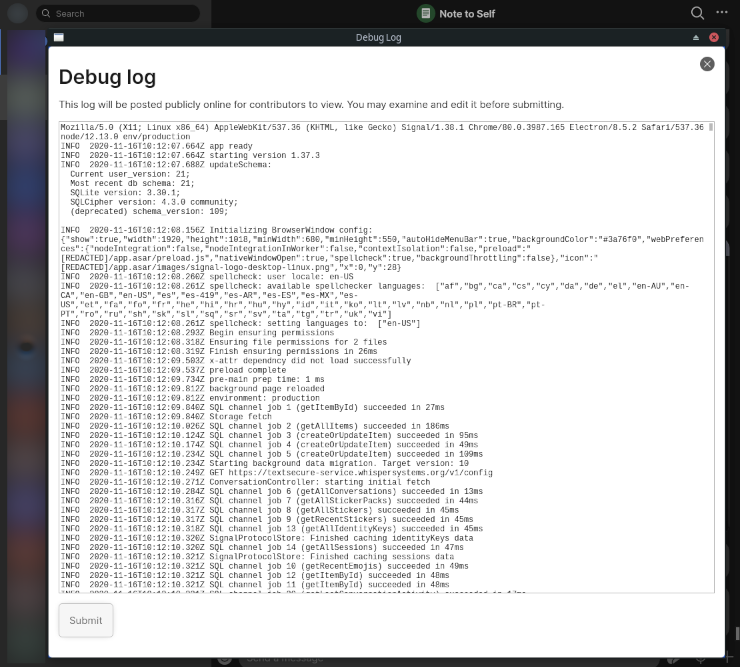Click the 'preload complete' log line
740x667 pixels.
point(173,370)
